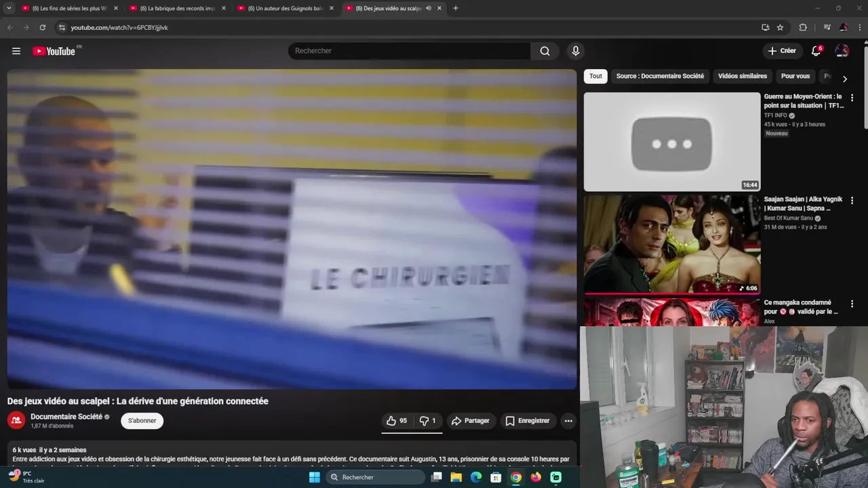
Task: Select the Vidéos similaires chip
Action: 743,76
